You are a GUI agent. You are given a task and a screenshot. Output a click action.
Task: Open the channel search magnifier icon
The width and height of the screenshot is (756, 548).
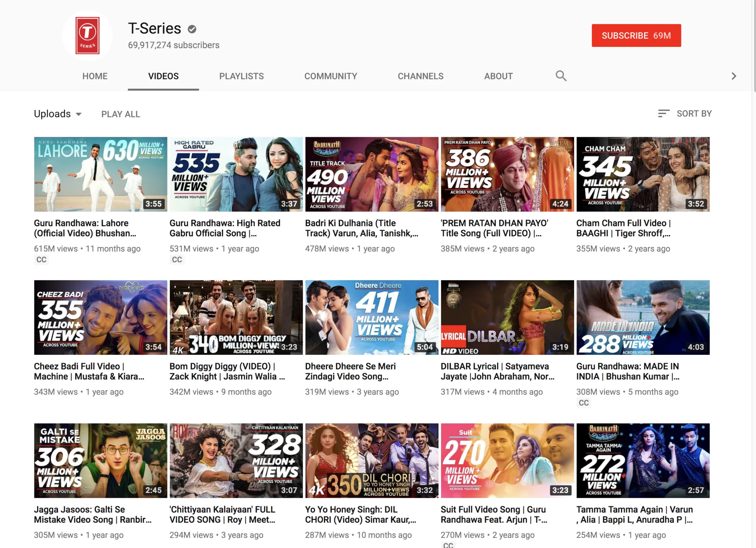coord(561,76)
